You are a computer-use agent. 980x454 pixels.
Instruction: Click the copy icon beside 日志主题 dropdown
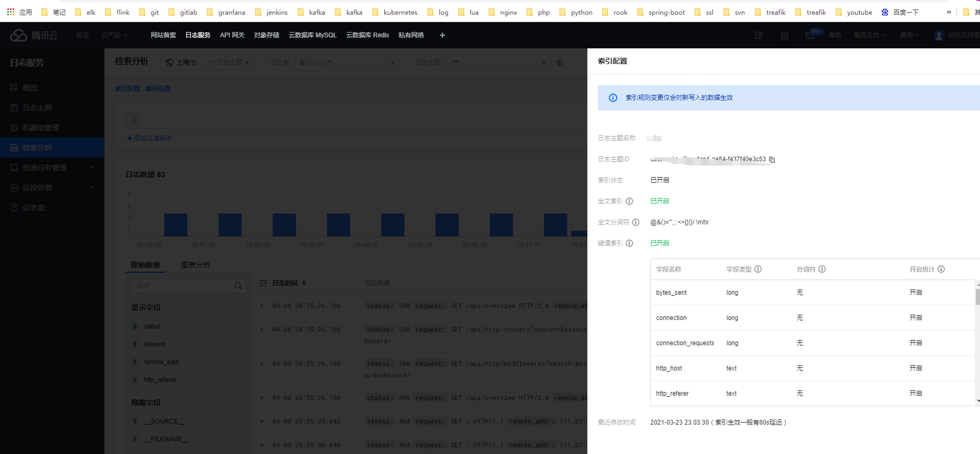point(560,63)
